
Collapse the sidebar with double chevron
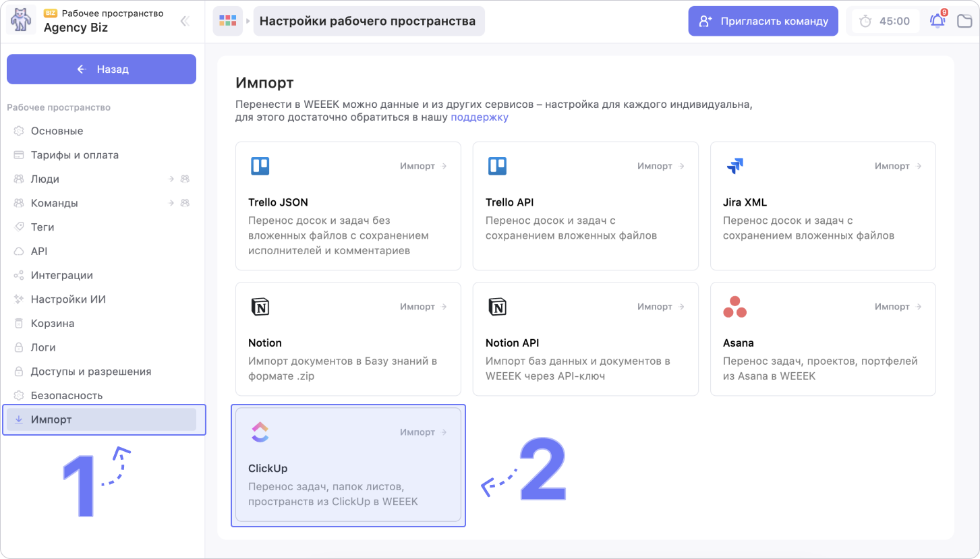pyautogui.click(x=184, y=22)
